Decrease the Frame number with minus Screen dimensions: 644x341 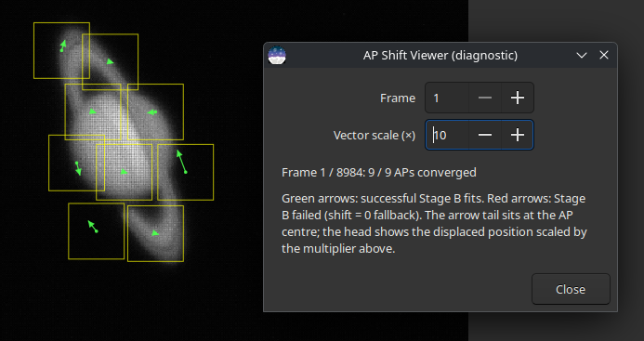[x=485, y=98]
